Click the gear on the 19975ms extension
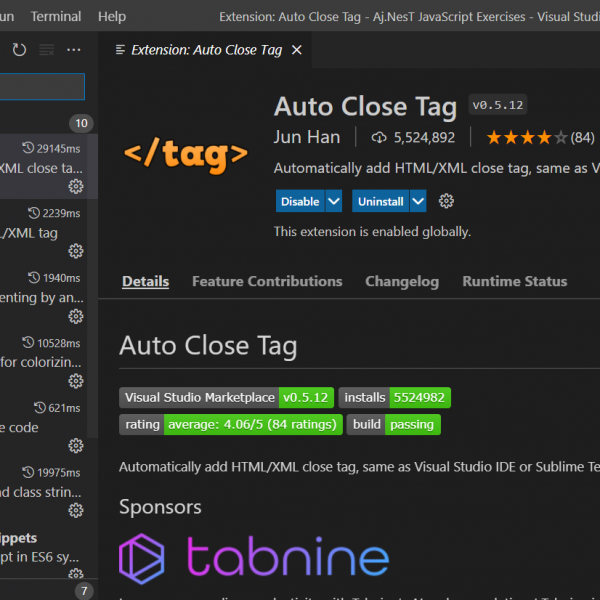This screenshot has height=600, width=600. click(x=76, y=510)
